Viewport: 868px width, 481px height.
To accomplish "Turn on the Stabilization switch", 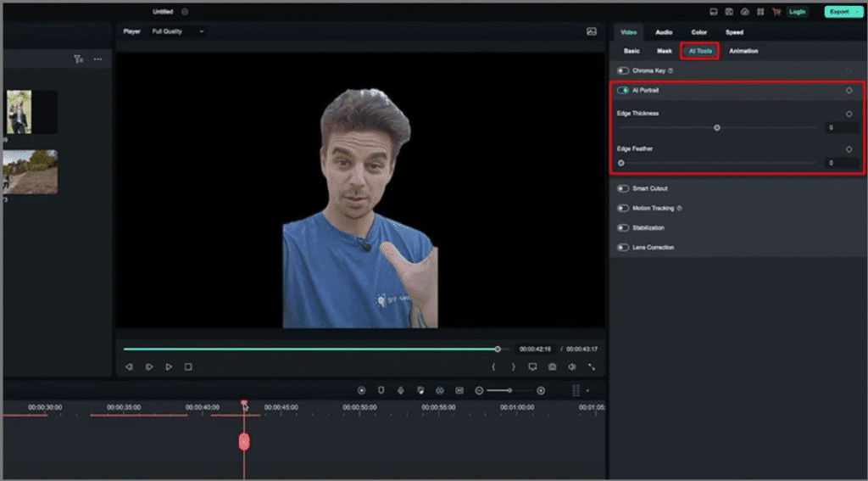I will click(623, 227).
